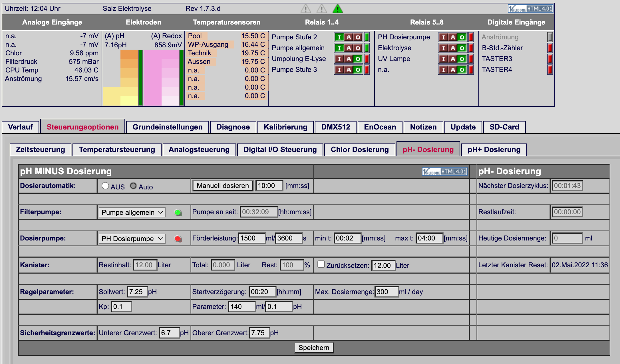Click the Oberer Grenzwert field showing 7.75
The height and width of the screenshot is (364, 620).
click(259, 333)
